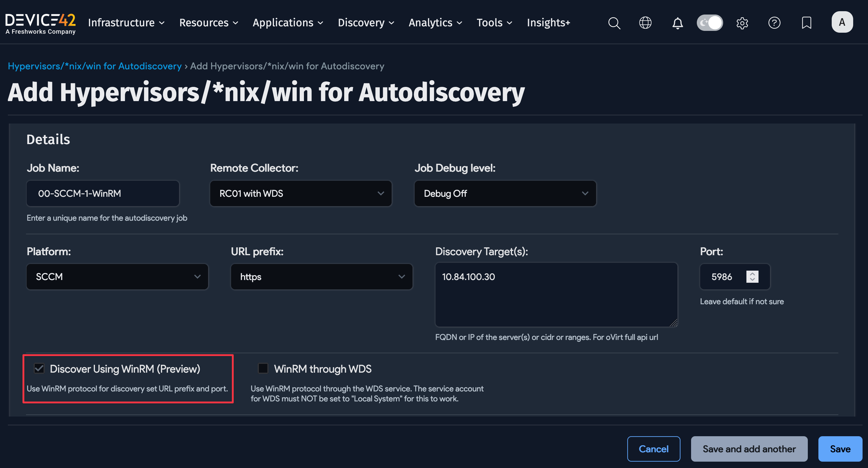Click the Device42 logo
The width and height of the screenshot is (868, 468).
click(x=41, y=22)
